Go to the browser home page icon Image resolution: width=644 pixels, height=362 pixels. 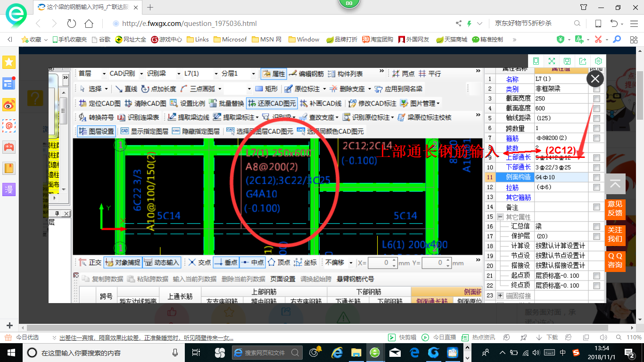[x=89, y=24]
